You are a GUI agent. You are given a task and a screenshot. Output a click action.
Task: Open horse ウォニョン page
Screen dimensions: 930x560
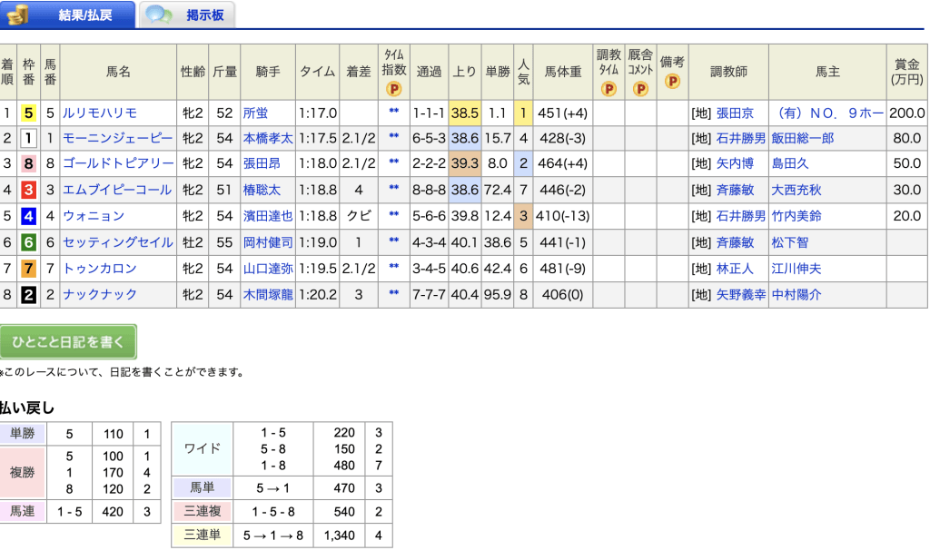coord(94,216)
